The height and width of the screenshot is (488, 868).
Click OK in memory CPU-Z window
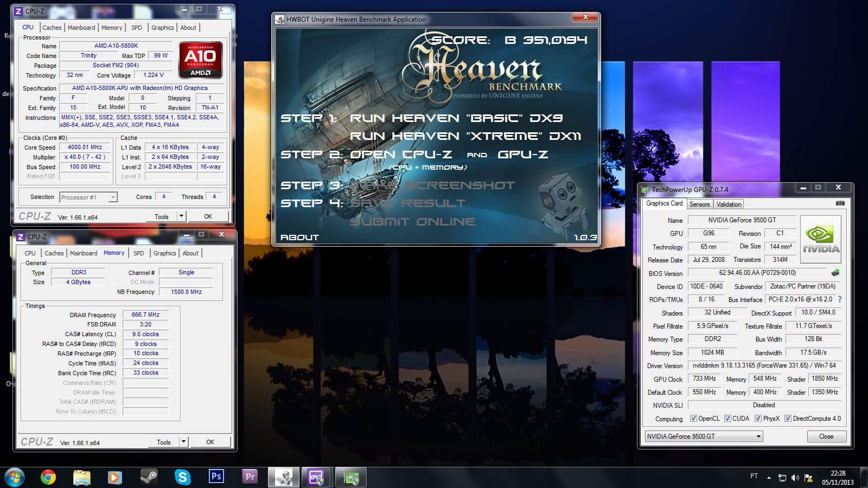tap(210, 442)
